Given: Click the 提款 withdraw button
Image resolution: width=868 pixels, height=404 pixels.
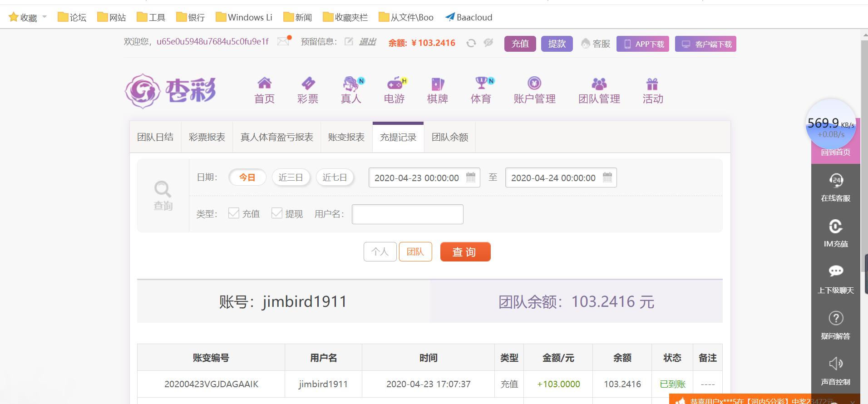Looking at the screenshot, I should click(x=557, y=44).
